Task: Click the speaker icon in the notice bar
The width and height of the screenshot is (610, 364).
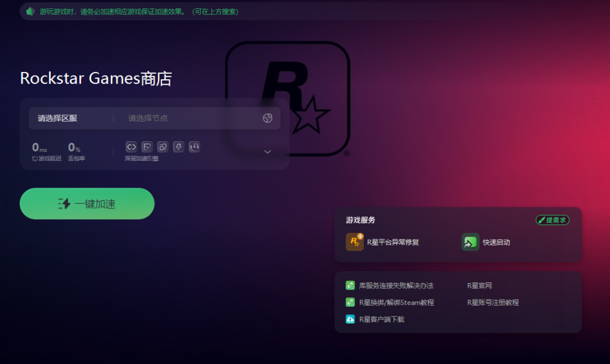Action: pyautogui.click(x=30, y=12)
